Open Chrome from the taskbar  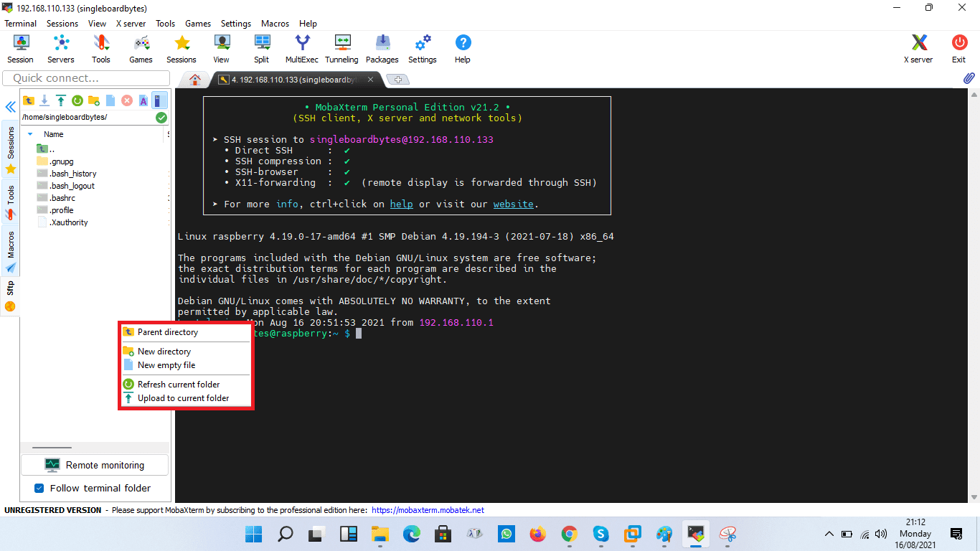point(570,534)
